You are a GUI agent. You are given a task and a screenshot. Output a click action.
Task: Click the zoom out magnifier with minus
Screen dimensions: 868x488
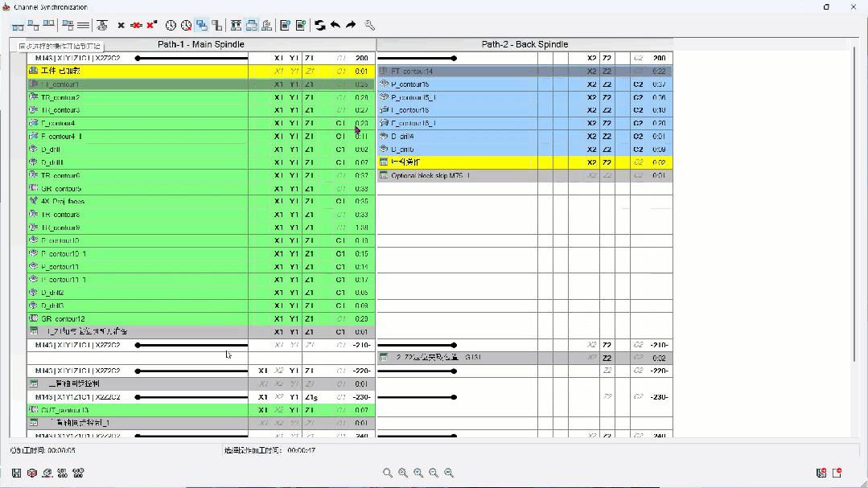(x=434, y=473)
